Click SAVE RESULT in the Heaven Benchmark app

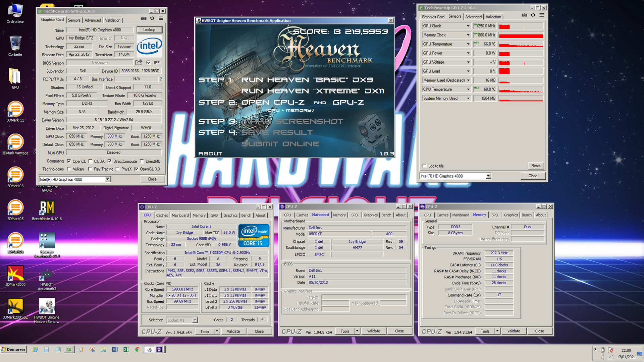(277, 132)
